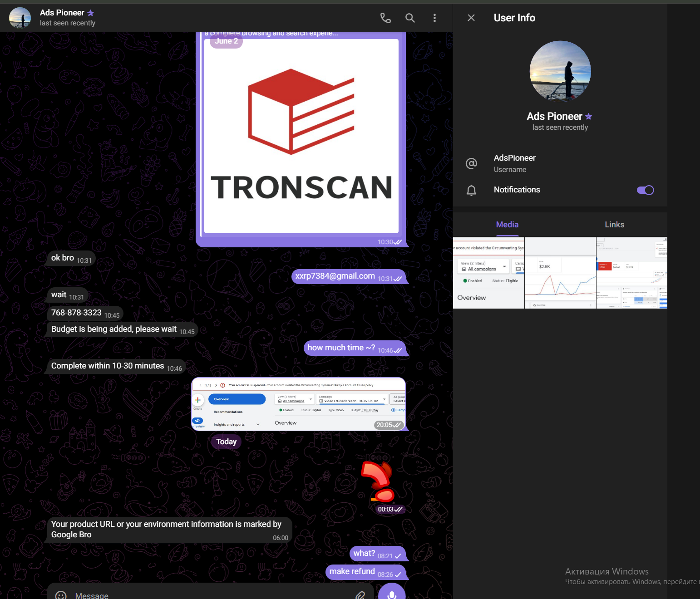Close the User Info panel
Viewport: 700px width, 599px height.
471,18
